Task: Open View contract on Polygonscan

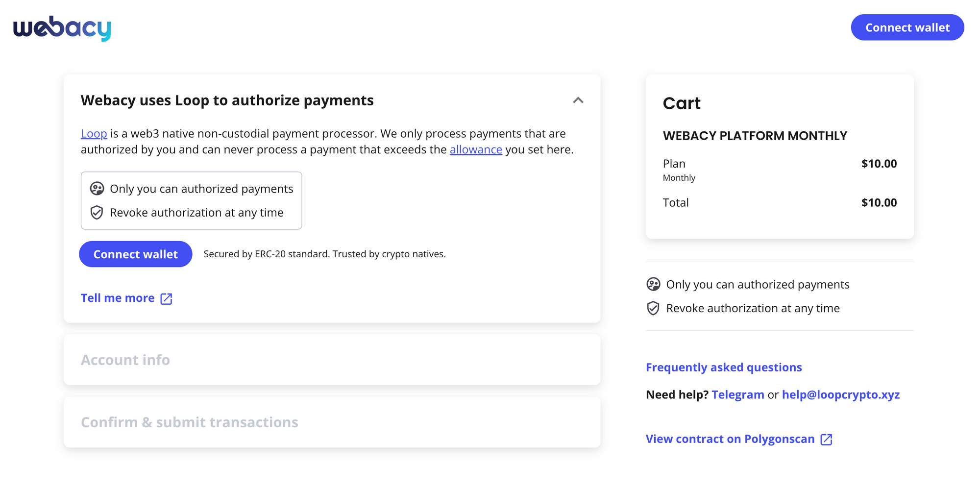Action: 730,439
